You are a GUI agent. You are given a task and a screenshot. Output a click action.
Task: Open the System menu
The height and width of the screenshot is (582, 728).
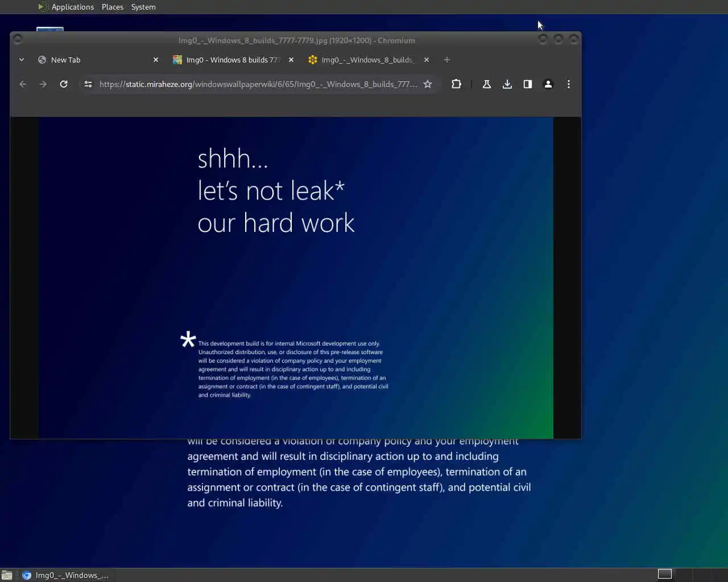point(143,7)
